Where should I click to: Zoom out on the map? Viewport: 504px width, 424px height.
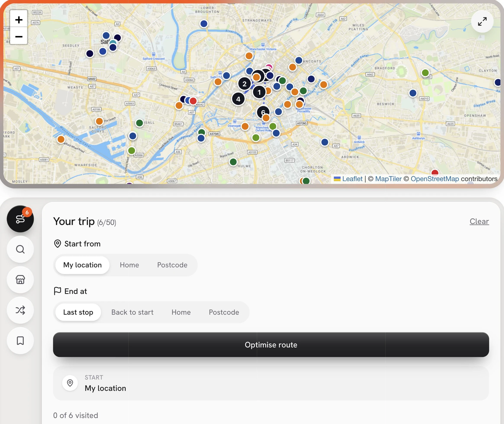click(x=19, y=36)
